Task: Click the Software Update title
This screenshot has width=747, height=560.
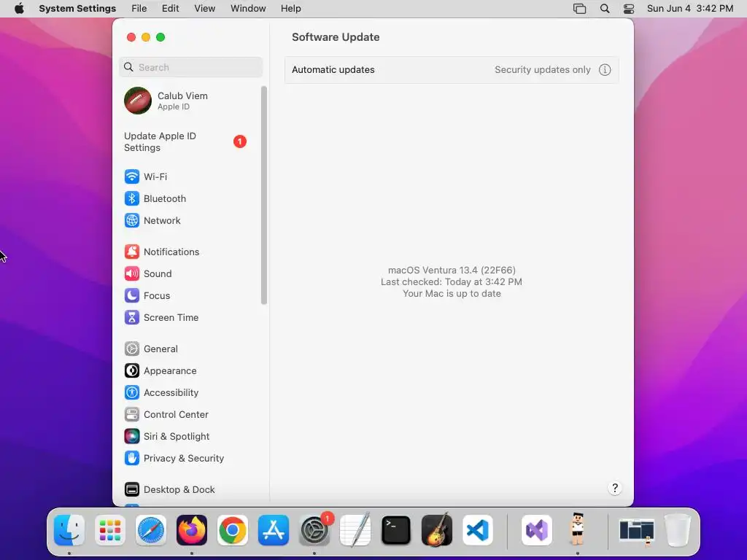Action: pyautogui.click(x=336, y=37)
